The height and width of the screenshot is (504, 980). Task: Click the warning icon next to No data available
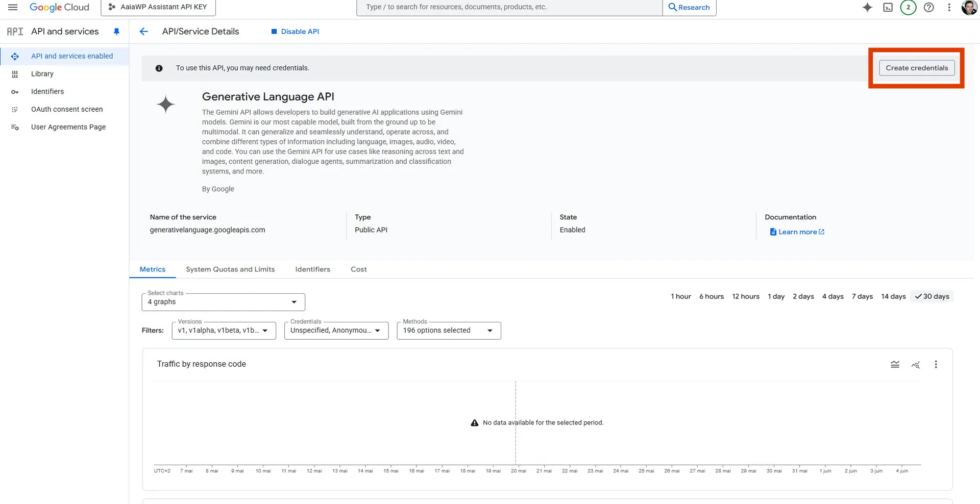pos(475,423)
